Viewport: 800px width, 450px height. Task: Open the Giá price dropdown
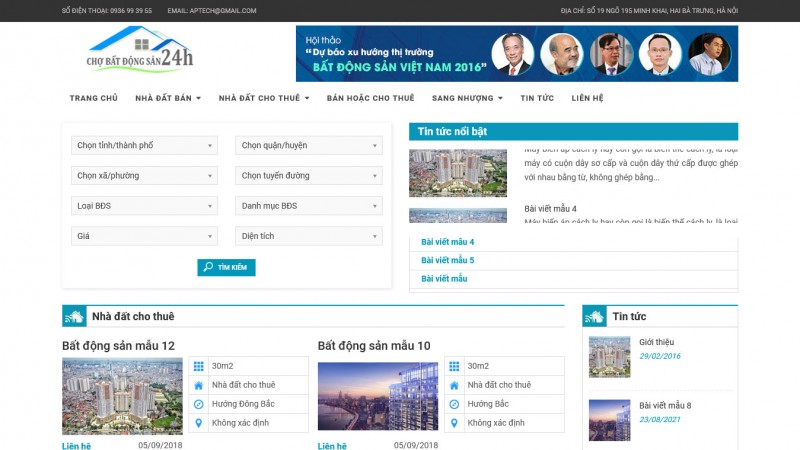point(144,237)
